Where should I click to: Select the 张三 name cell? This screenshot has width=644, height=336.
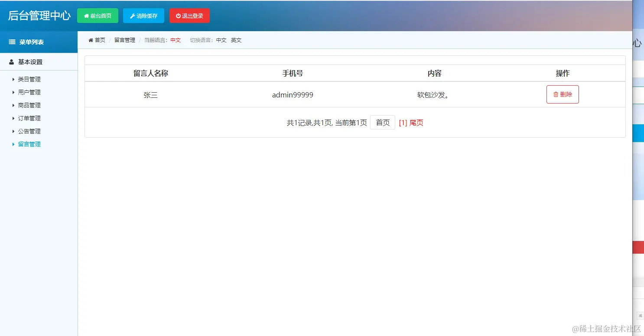tap(151, 95)
